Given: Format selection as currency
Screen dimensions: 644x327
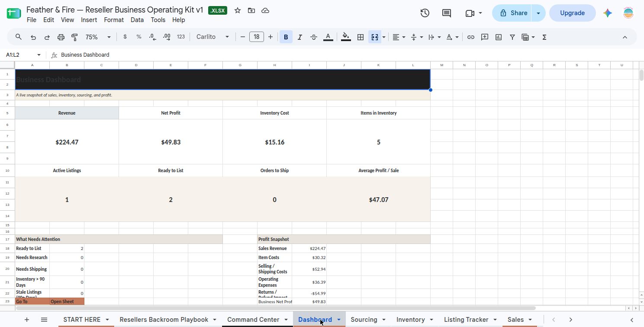Looking at the screenshot, I should click(125, 37).
